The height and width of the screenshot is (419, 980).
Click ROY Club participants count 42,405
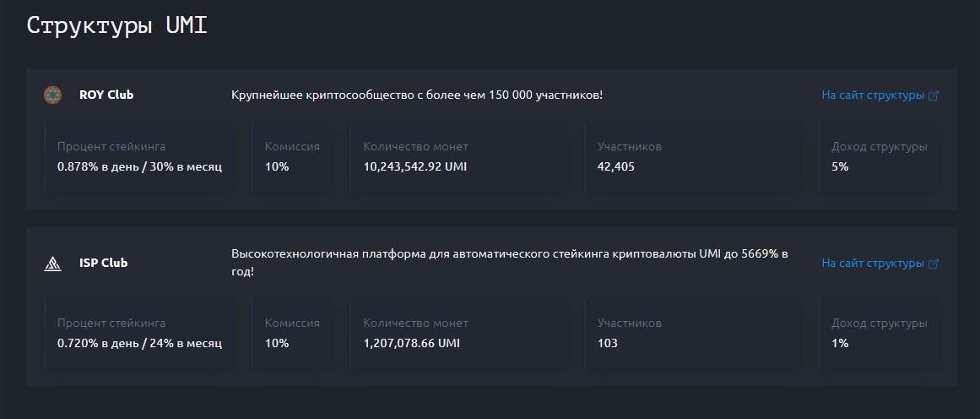point(615,167)
